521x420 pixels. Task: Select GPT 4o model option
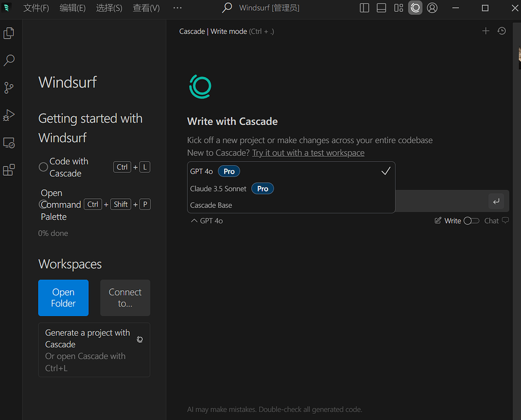point(291,171)
